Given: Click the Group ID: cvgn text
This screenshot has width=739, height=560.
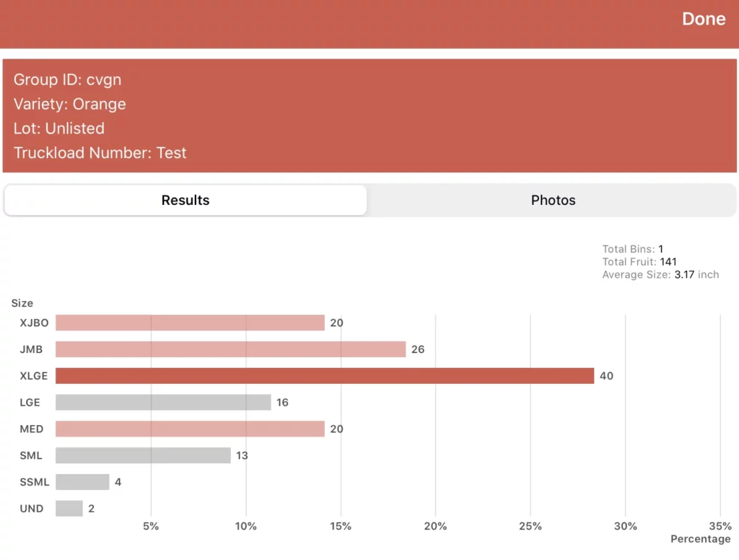Looking at the screenshot, I should tap(67, 80).
